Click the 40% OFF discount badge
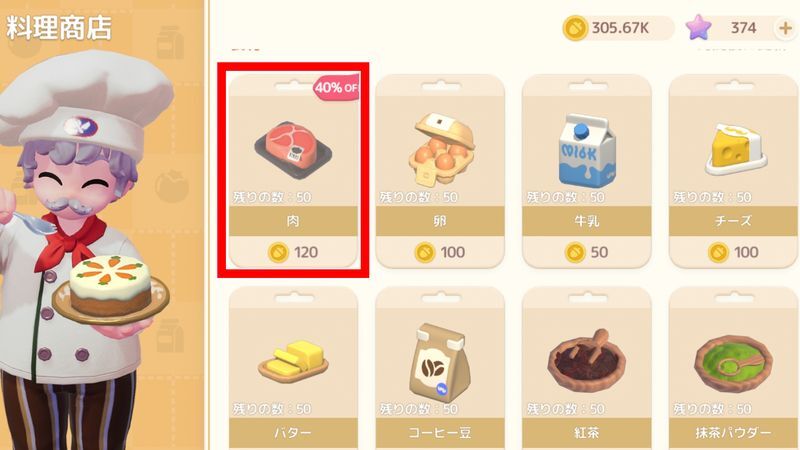The image size is (800, 450). tap(336, 88)
